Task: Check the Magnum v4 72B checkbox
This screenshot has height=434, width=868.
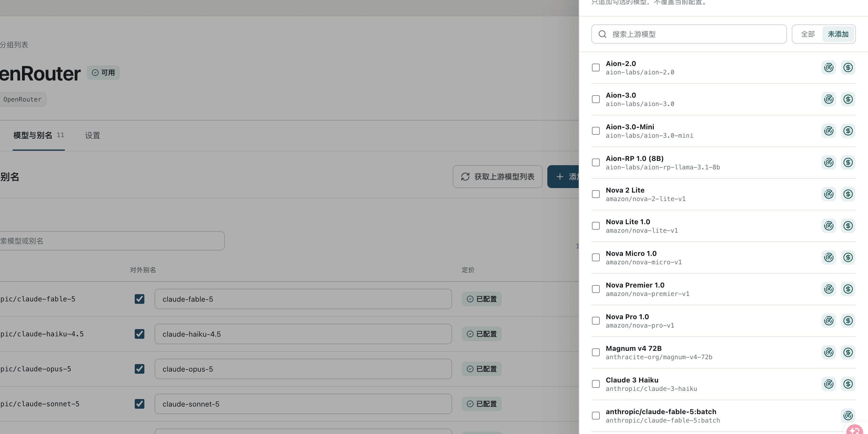Action: pyautogui.click(x=596, y=352)
